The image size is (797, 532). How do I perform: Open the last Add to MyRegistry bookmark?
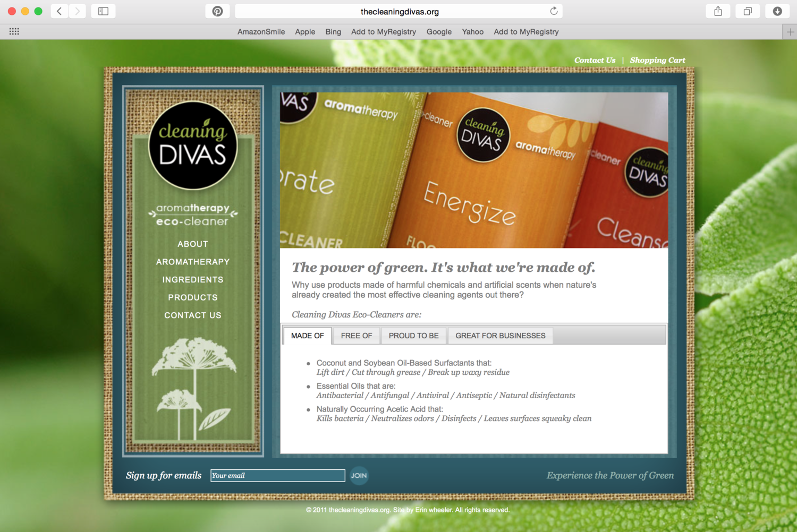(x=526, y=32)
